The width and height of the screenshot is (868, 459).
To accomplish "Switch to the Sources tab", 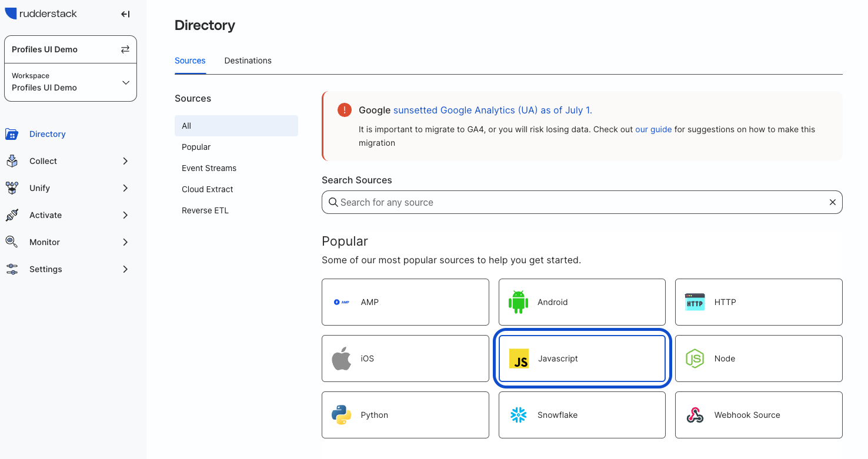I will (190, 61).
